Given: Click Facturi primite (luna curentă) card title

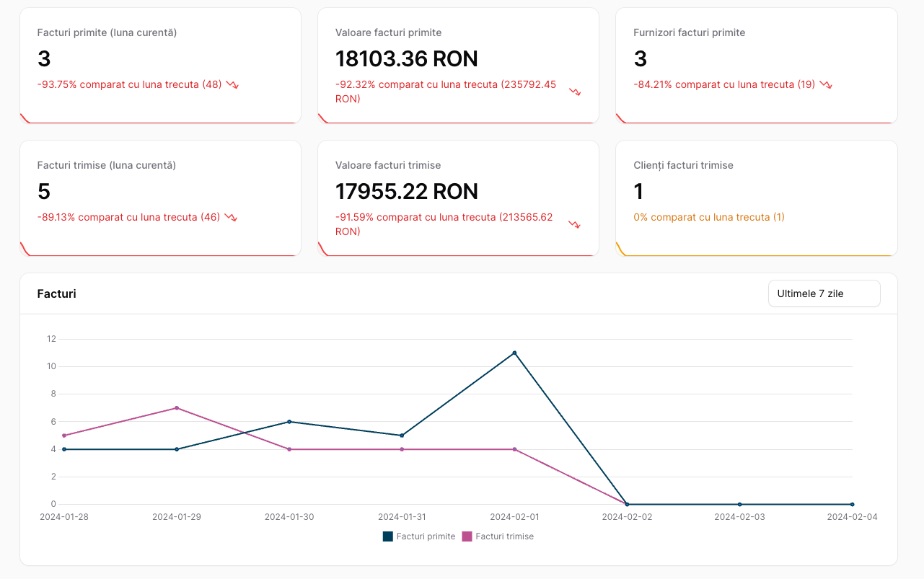Looking at the screenshot, I should click(107, 32).
